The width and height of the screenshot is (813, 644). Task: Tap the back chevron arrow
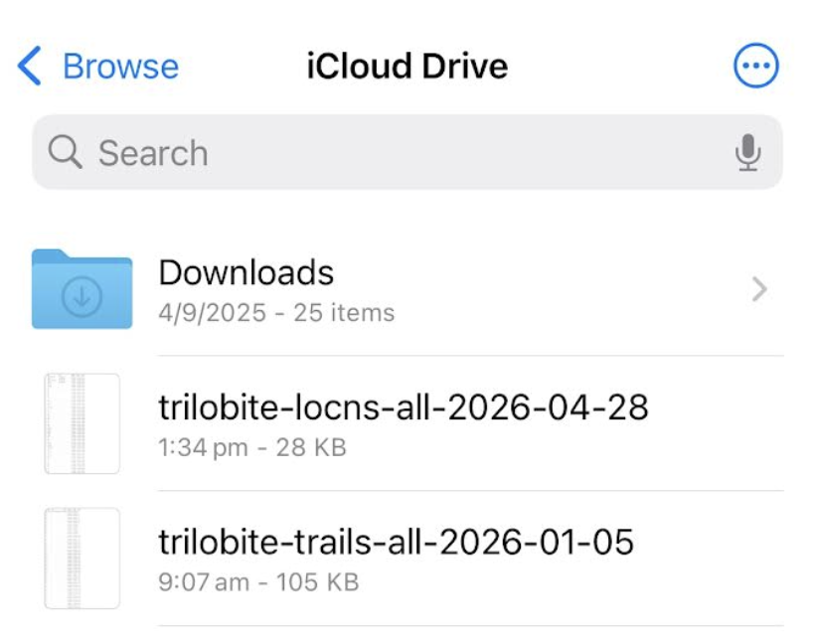(x=30, y=67)
